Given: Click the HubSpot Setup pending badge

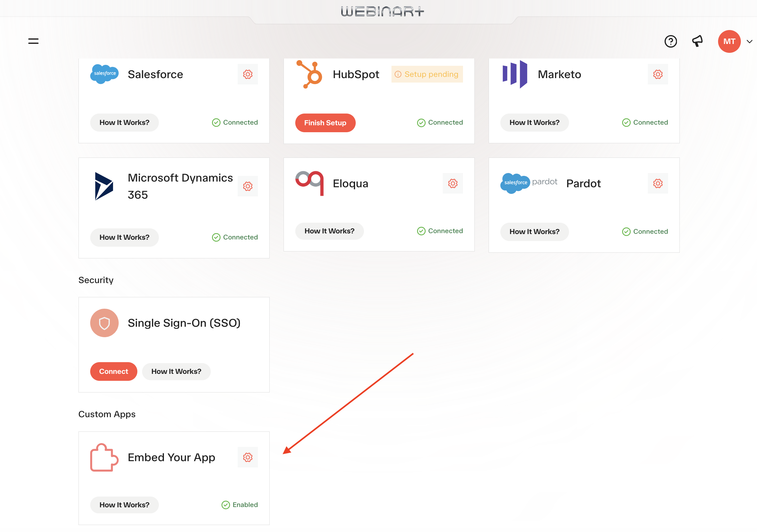Looking at the screenshot, I should point(427,74).
